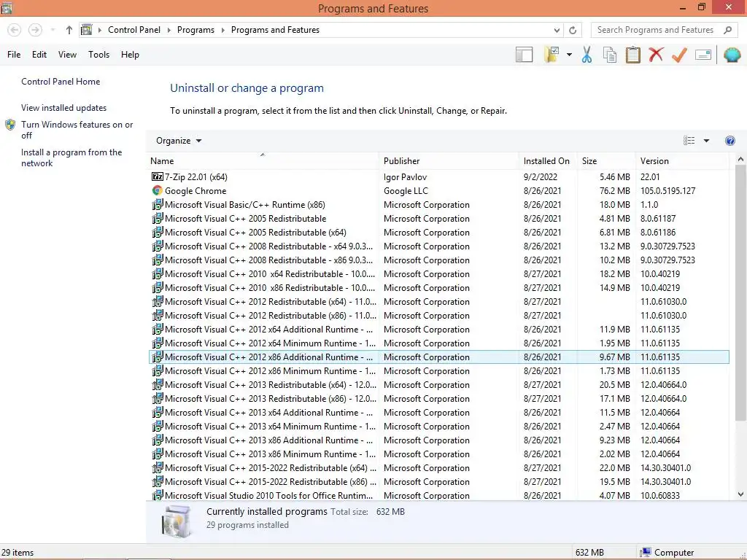
Task: Open the File menu
Action: (x=14, y=55)
